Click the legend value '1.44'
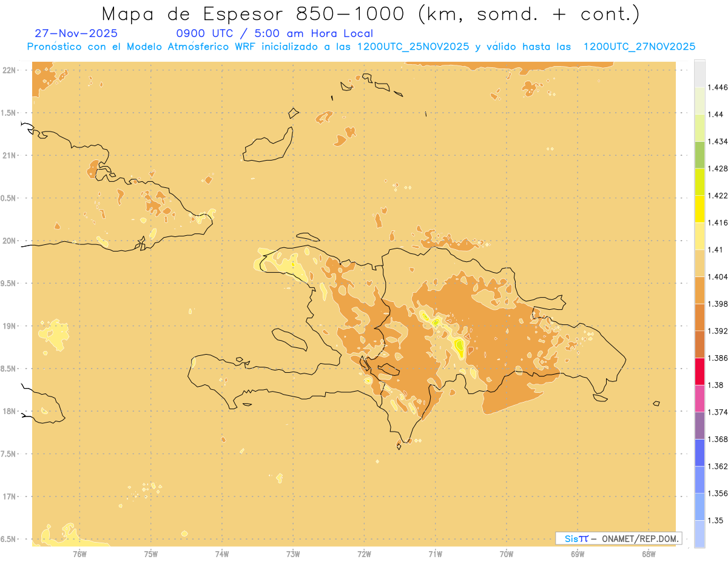The width and height of the screenshot is (728, 562). click(715, 115)
